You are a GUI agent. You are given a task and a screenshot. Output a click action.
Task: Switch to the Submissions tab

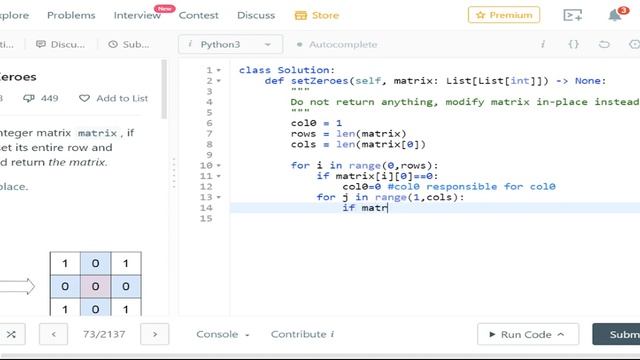point(129,44)
